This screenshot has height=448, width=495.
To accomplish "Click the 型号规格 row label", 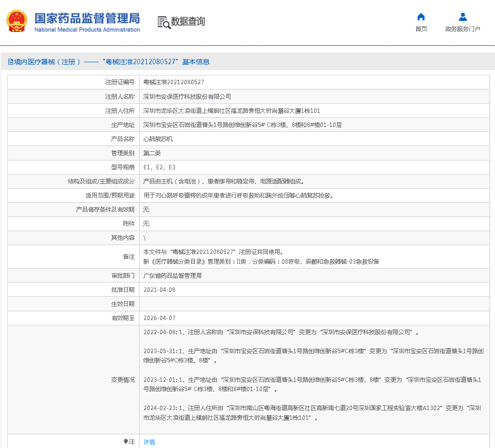I will pos(123,167).
